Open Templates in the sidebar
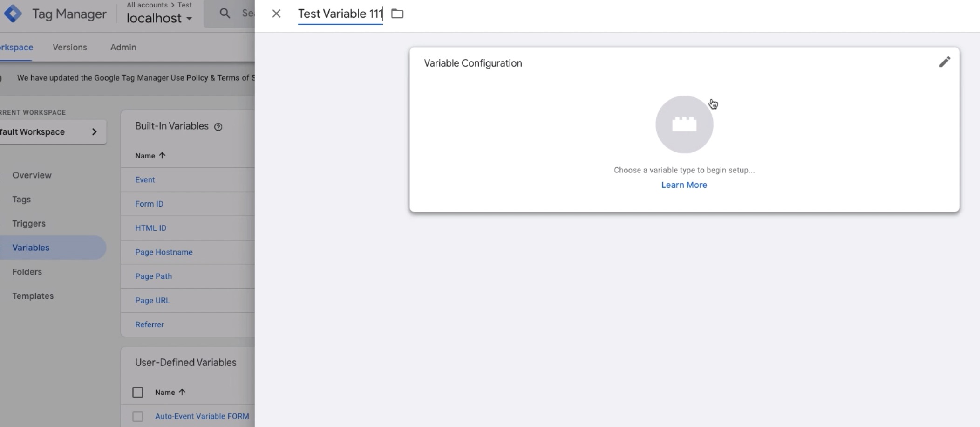 pyautogui.click(x=33, y=296)
